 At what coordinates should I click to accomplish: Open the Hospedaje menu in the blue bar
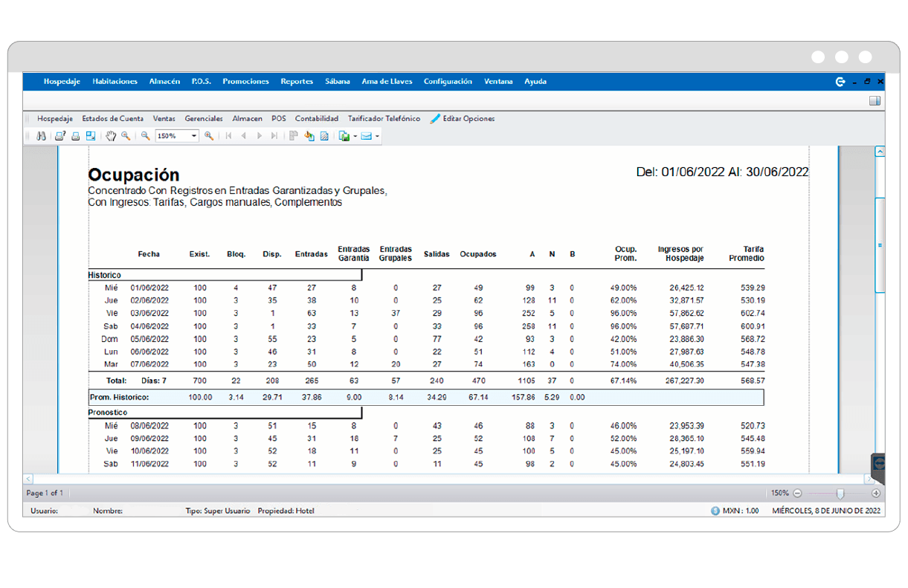(x=62, y=82)
